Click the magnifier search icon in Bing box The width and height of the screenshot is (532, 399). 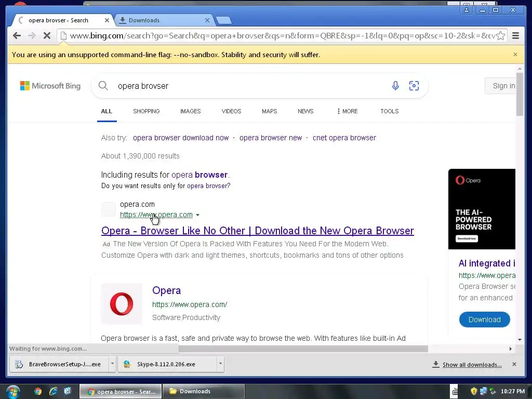point(103,86)
